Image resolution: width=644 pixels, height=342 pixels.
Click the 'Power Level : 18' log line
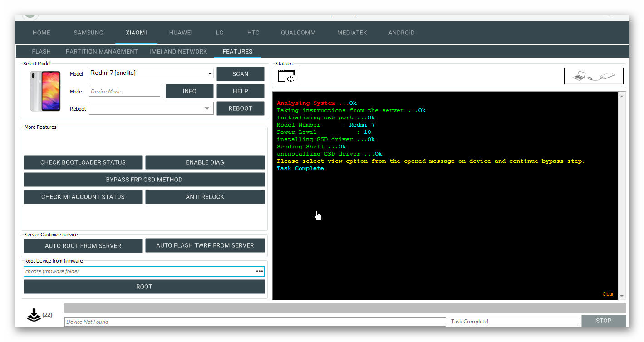click(x=324, y=132)
